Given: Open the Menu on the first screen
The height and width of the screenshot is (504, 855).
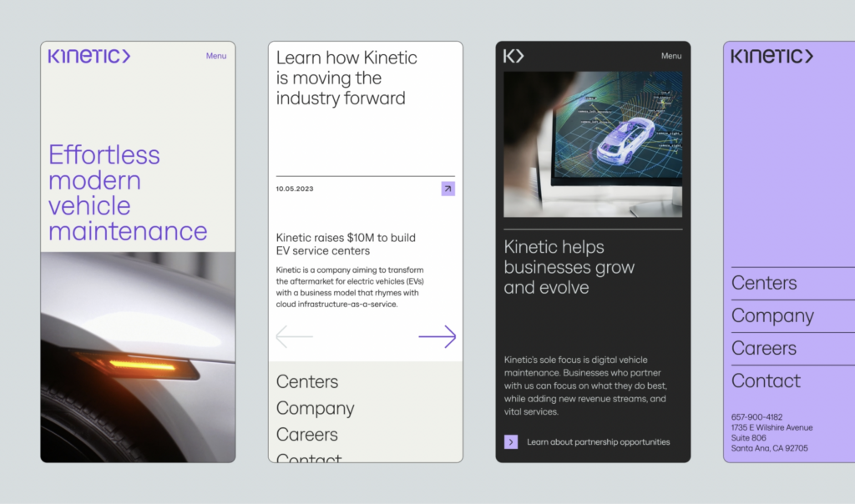Looking at the screenshot, I should (x=215, y=55).
